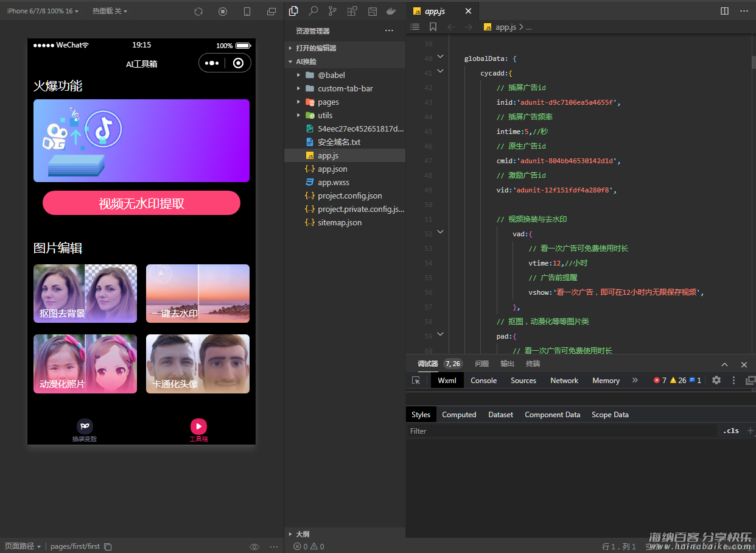Click the dock devtools icon

click(x=751, y=380)
